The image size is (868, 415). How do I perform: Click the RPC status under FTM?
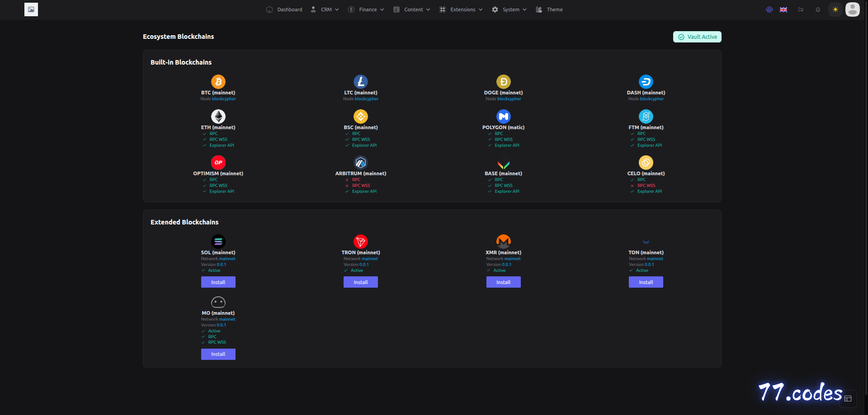[x=638, y=134]
